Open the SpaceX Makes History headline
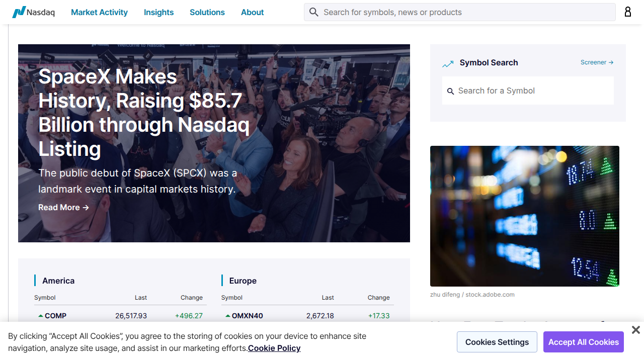 144,113
